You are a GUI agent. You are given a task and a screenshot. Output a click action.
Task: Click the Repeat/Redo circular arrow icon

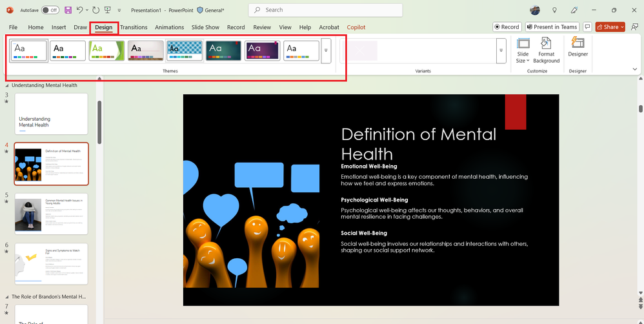[96, 10]
